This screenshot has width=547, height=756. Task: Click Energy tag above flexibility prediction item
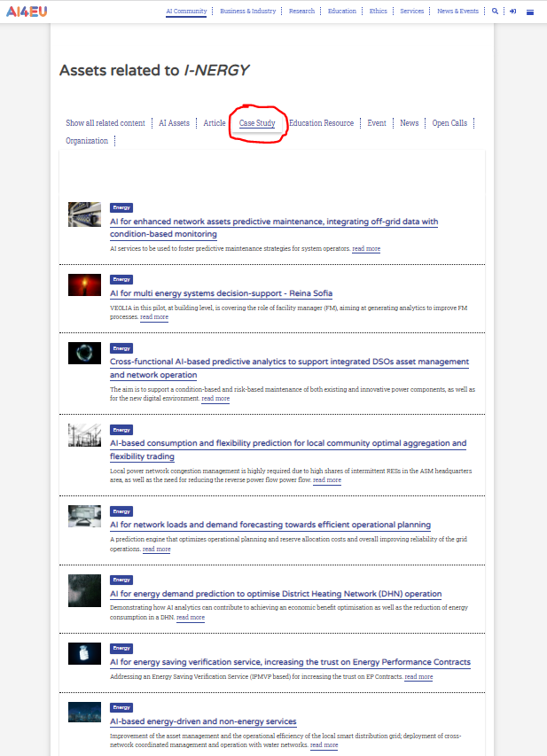[121, 430]
